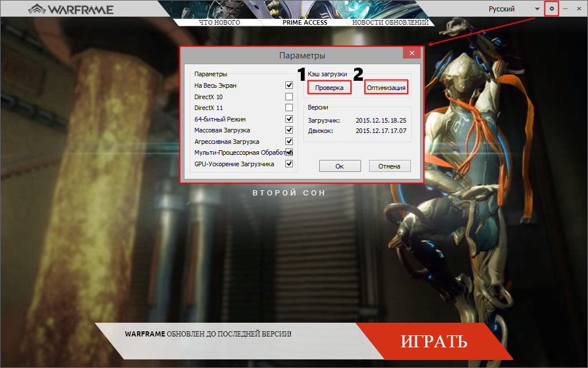Close the launcher with the top-right X
The height and width of the screenshot is (368, 588).
[578, 9]
